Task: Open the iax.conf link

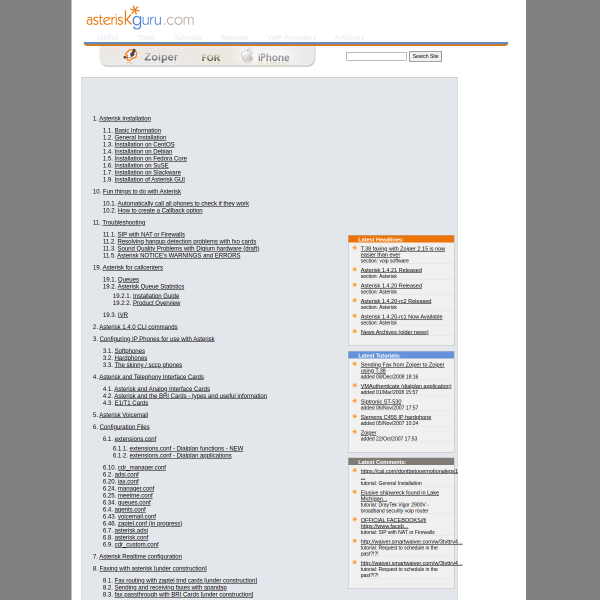Action: coord(128,481)
